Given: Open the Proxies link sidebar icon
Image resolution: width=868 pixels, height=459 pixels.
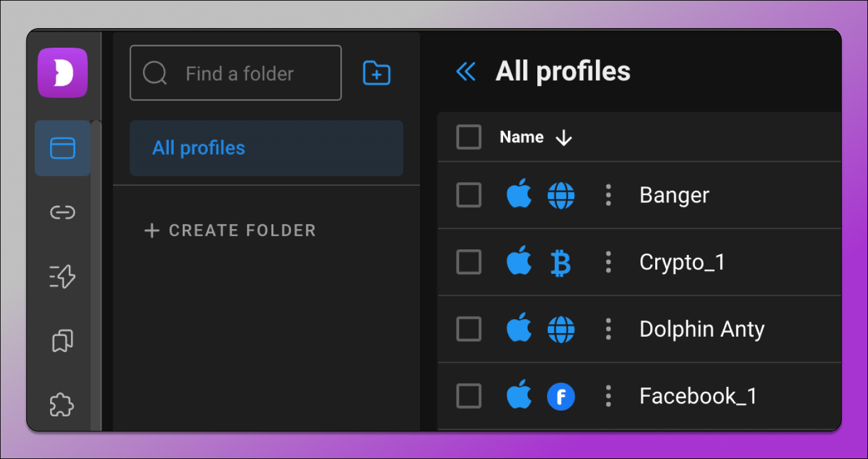Looking at the screenshot, I should pyautogui.click(x=62, y=212).
